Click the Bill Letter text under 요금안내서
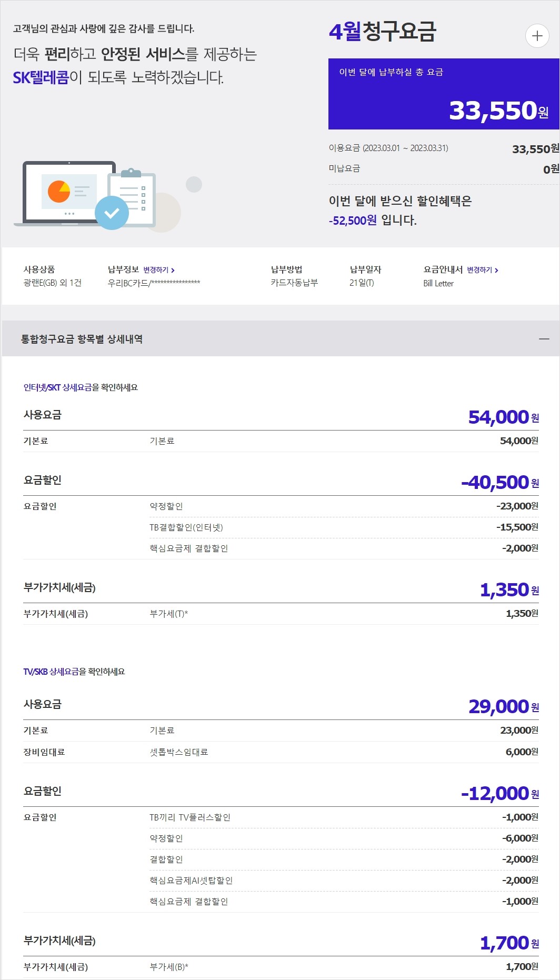The width and height of the screenshot is (560, 980). pos(438,283)
